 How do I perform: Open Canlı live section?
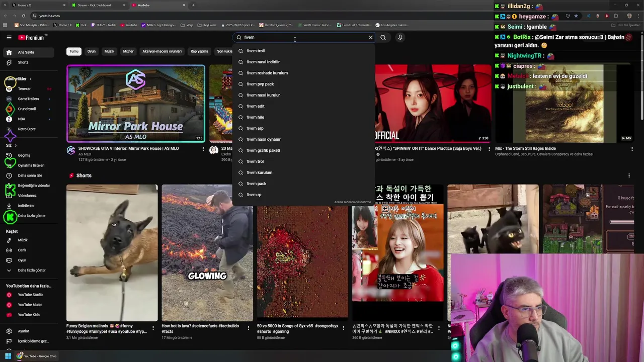tap(29, 250)
